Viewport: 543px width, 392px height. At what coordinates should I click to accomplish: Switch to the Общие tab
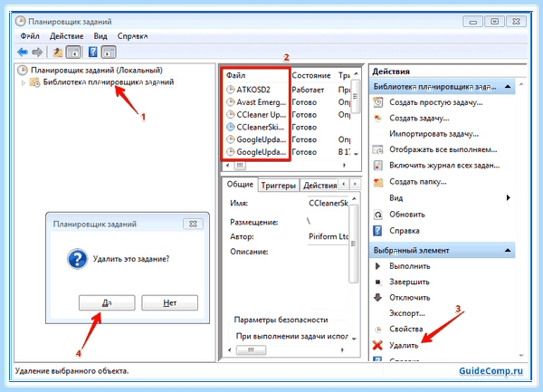240,184
